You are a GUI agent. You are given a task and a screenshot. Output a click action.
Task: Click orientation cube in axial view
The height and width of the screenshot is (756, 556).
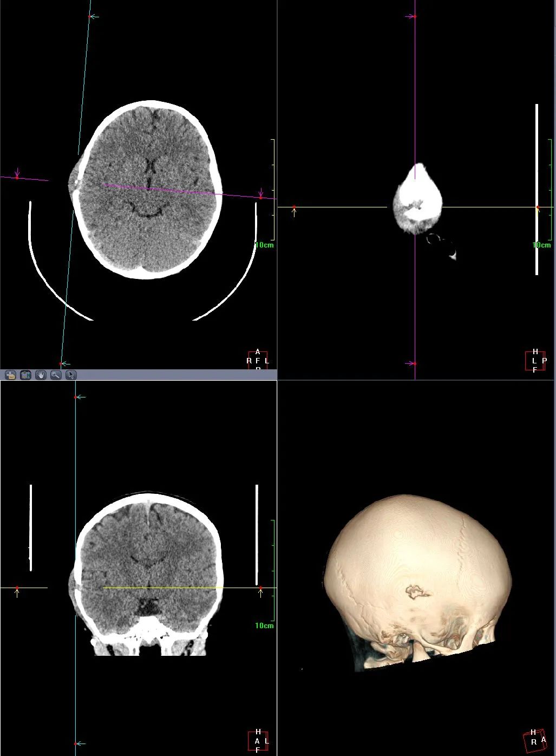[258, 360]
